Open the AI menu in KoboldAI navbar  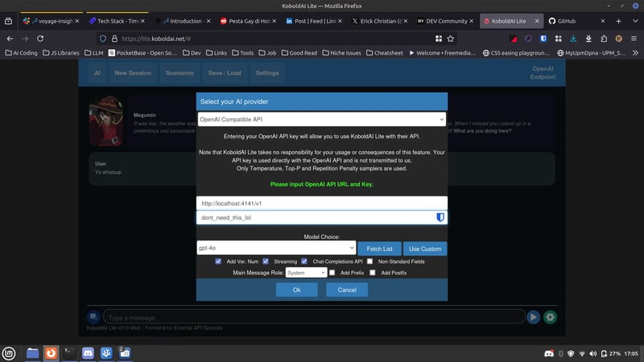[97, 73]
